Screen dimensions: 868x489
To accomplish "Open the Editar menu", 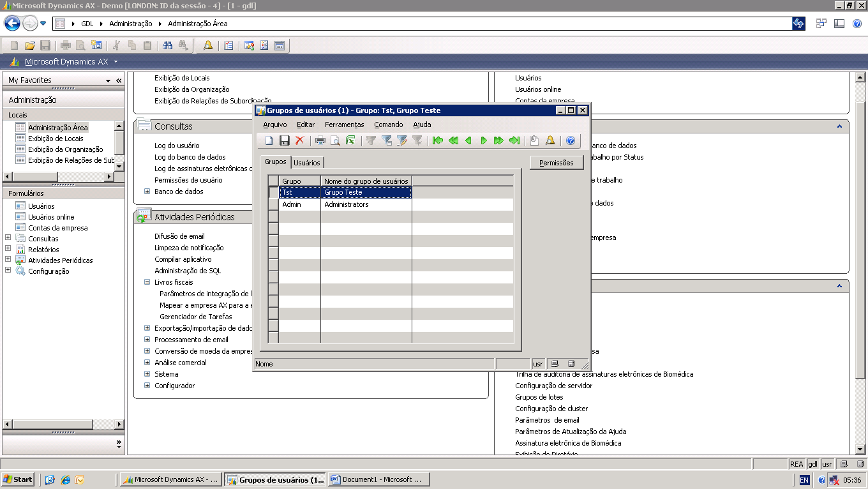I will [306, 124].
